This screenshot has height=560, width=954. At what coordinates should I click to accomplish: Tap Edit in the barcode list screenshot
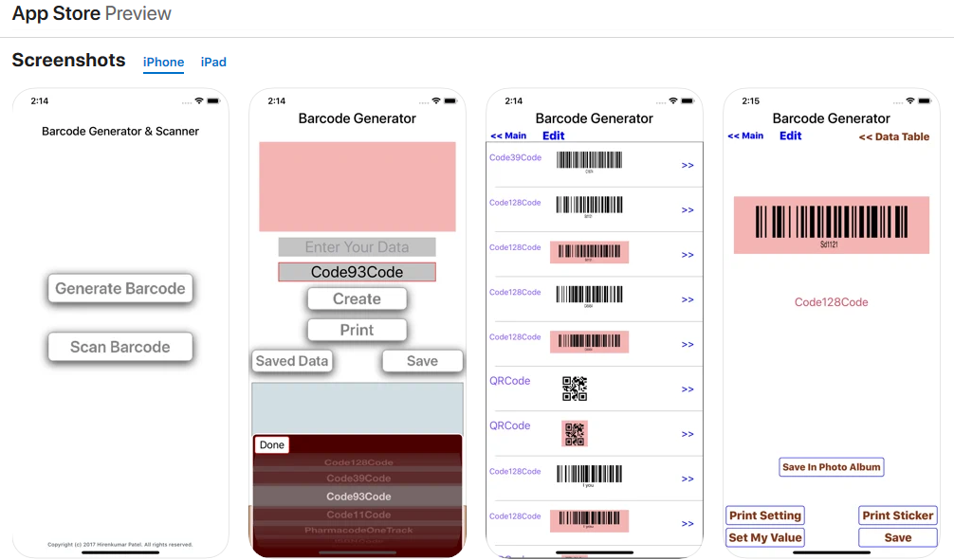pyautogui.click(x=553, y=135)
